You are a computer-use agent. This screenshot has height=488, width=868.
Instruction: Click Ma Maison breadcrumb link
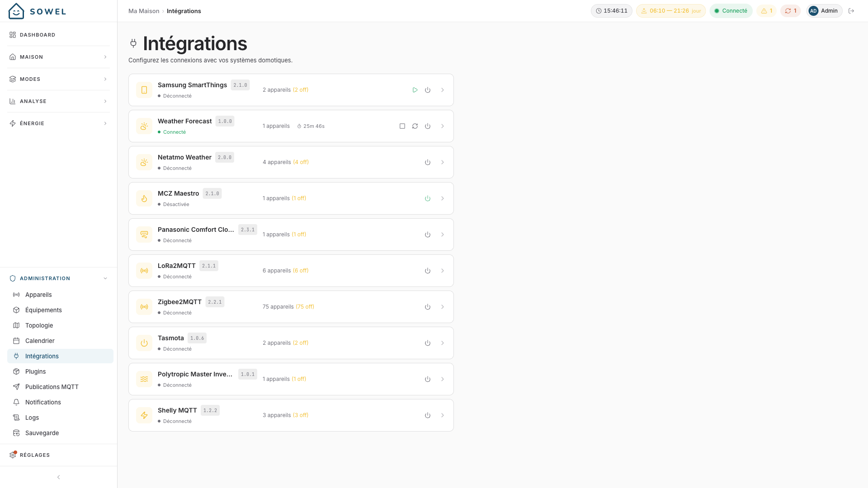click(144, 11)
